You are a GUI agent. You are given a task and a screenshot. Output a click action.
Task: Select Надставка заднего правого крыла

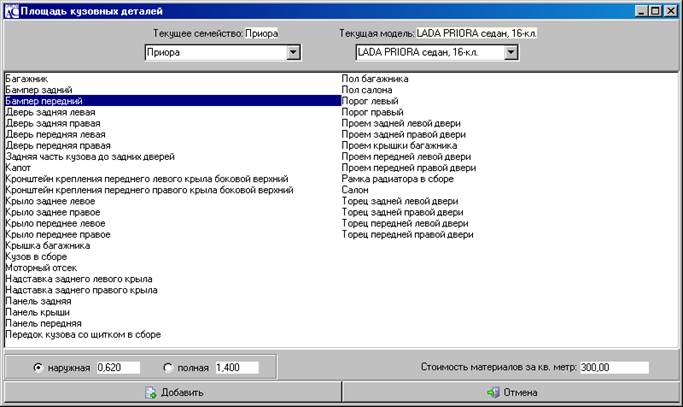coord(81,290)
